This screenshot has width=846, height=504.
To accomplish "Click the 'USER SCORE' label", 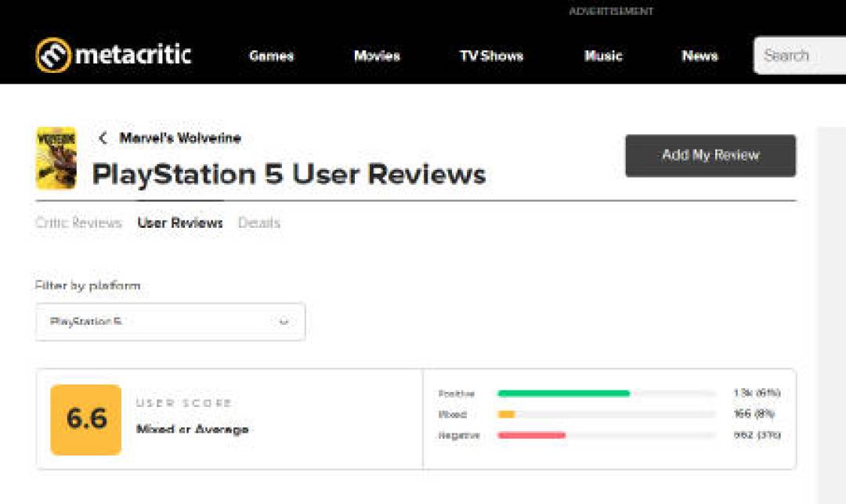I will click(184, 403).
